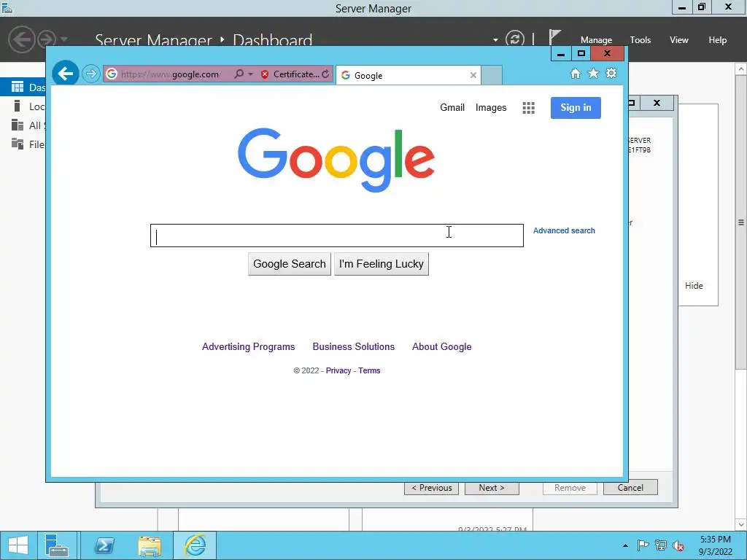Viewport: 747px width, 560px height.
Task: Close the wizard dialog behind browser
Action: pyautogui.click(x=657, y=102)
